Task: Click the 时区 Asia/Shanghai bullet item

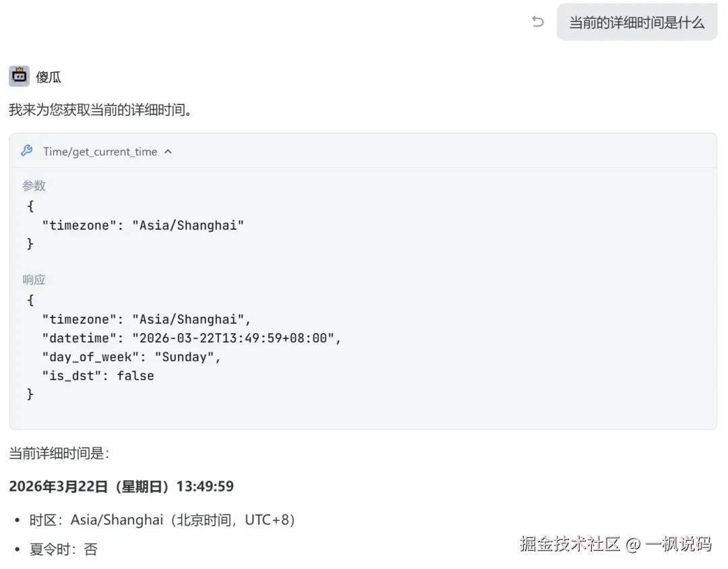Action: (162, 520)
